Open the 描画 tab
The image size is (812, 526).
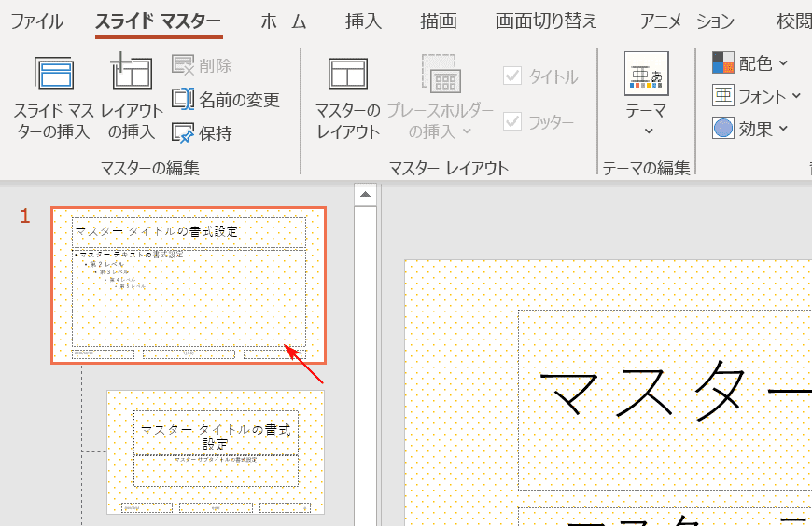439,21
